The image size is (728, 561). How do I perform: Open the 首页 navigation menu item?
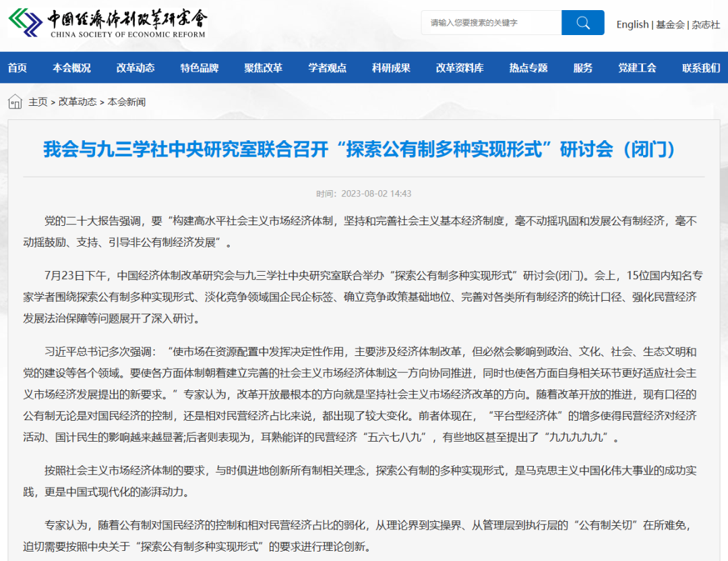pyautogui.click(x=17, y=68)
